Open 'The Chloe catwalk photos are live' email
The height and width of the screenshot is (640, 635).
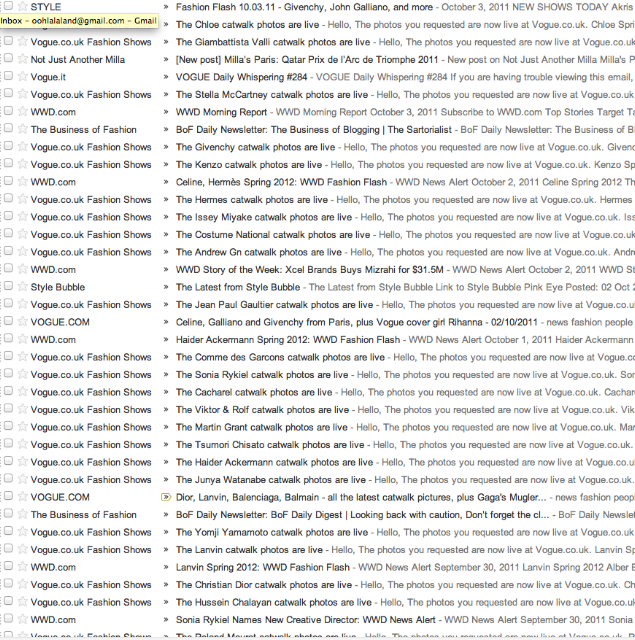(247, 24)
